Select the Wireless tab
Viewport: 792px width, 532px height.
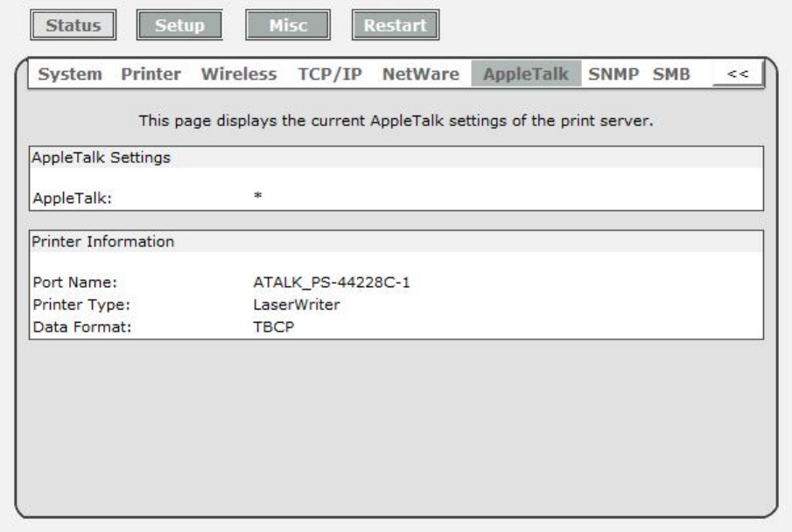[240, 74]
